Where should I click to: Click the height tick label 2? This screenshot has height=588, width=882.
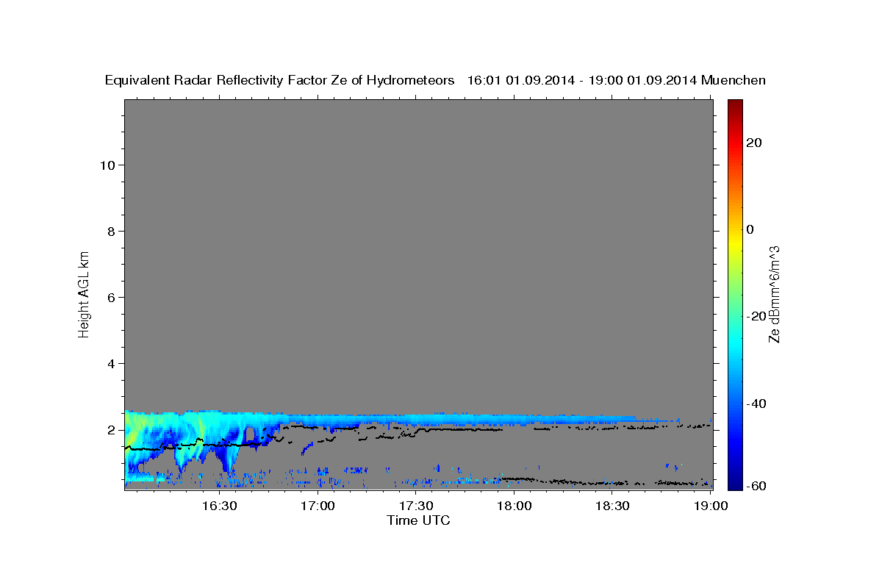pos(110,429)
